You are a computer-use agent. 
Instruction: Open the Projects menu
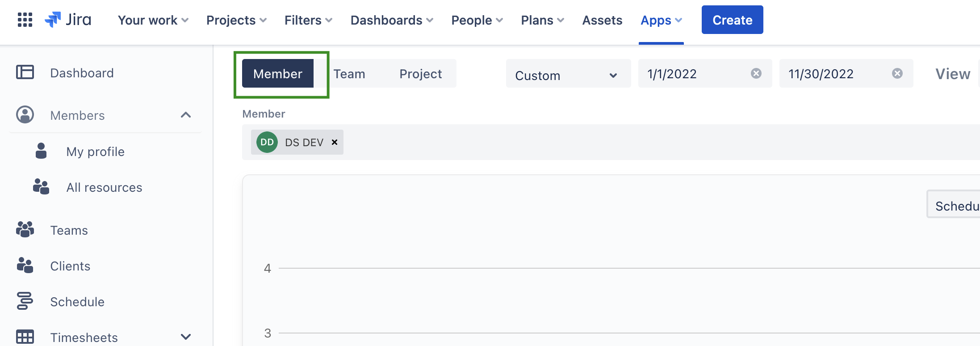[x=236, y=20]
